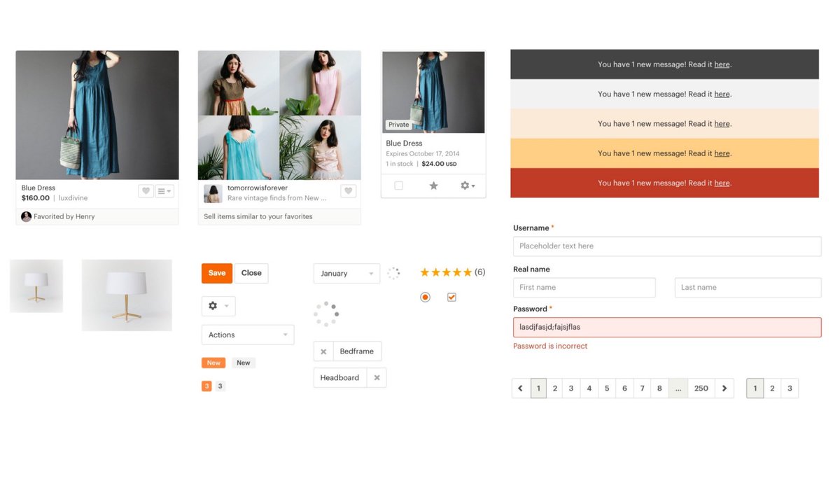
Task: Click Henry's avatar next to 'Favorited by Henry'
Action: pos(26,216)
